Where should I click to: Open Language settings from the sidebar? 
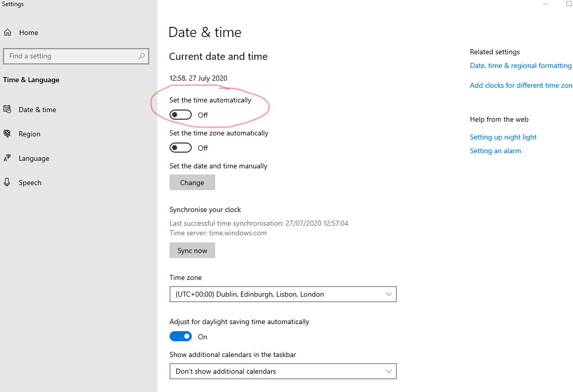(x=32, y=158)
